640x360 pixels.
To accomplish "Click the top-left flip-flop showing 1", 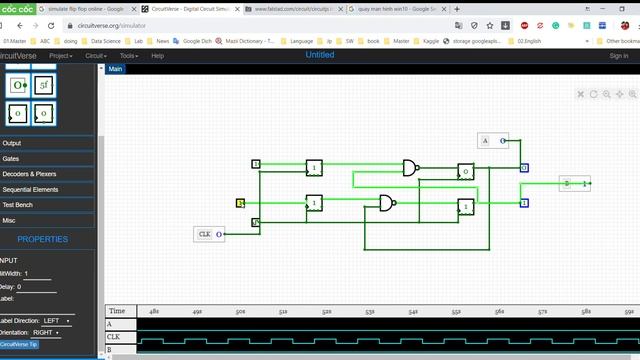I will point(314,168).
